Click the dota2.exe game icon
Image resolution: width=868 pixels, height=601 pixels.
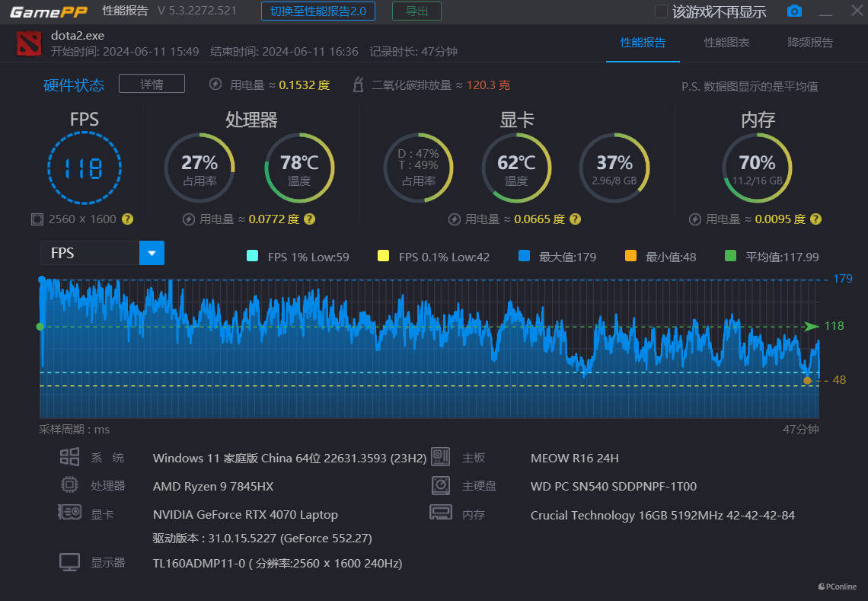click(29, 43)
